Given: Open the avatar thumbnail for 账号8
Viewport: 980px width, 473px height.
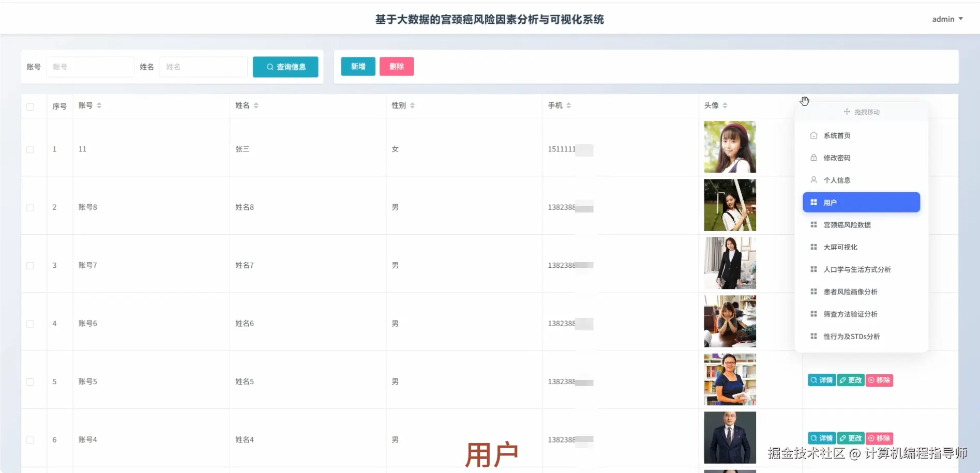Looking at the screenshot, I should pos(730,205).
